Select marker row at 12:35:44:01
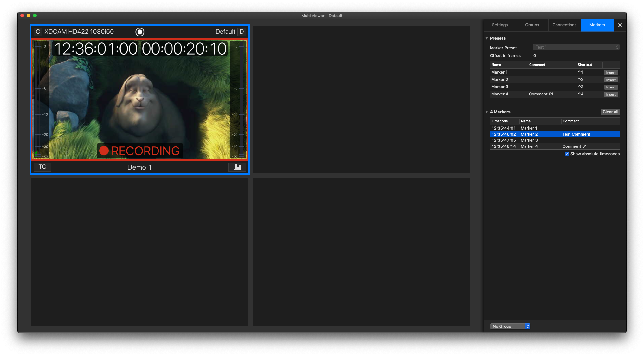Screen dimensions: 644x356 pos(555,128)
